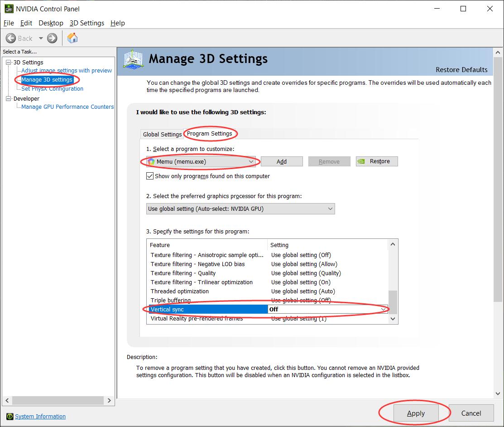This screenshot has width=504, height=427.
Task: Expand the Vertical sync setting dropdown
Action: 384,309
